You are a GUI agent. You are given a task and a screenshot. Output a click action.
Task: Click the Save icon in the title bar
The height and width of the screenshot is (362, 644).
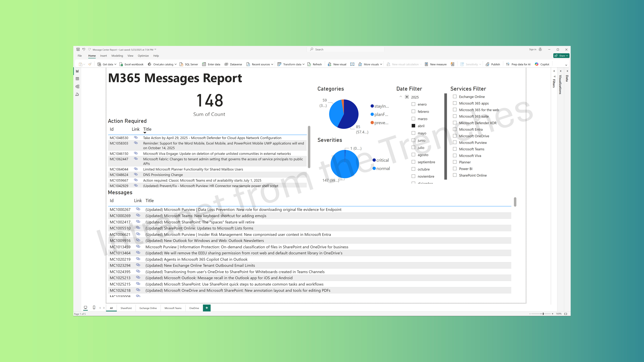[78, 49]
